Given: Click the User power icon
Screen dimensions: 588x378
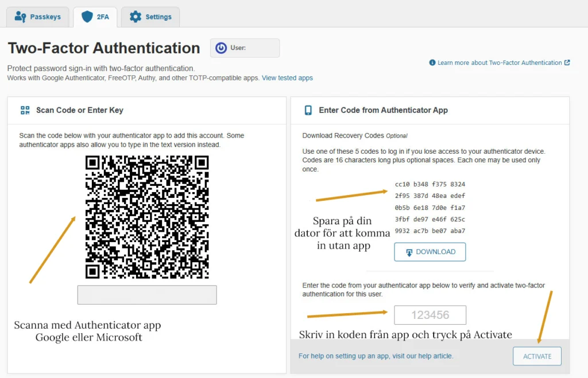Looking at the screenshot, I should 221,48.
